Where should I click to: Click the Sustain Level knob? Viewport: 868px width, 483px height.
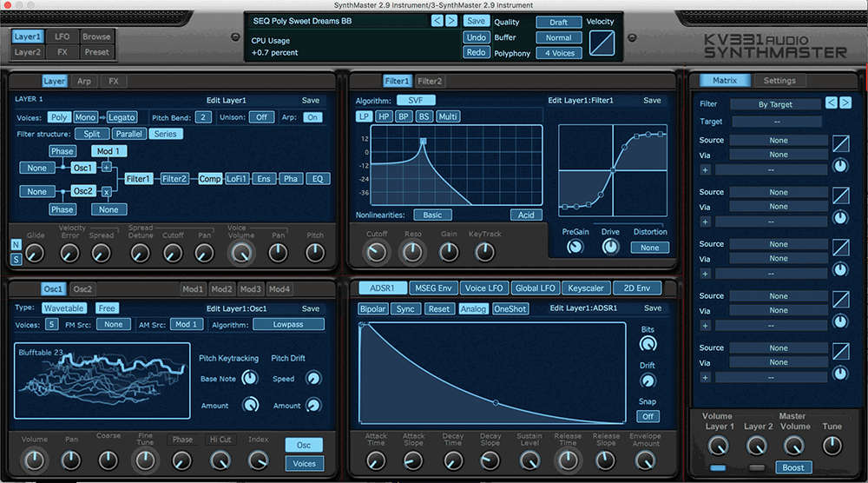[x=529, y=460]
